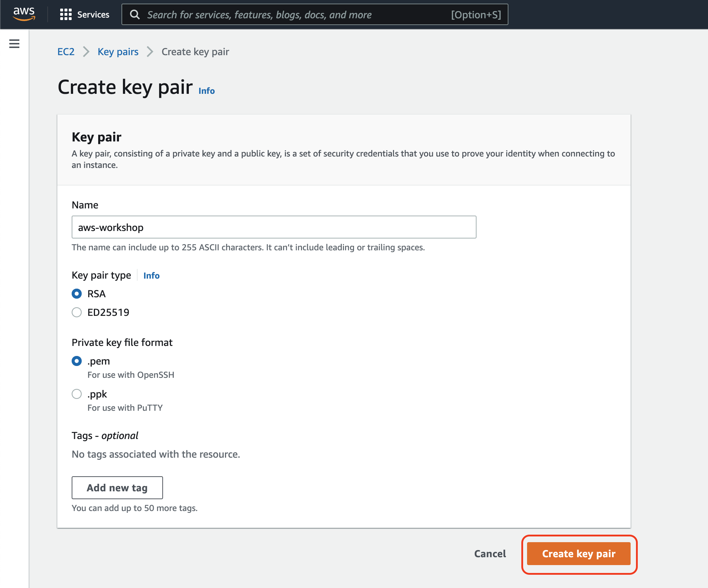
Task: Focus the key pair Name field
Action: tap(274, 227)
